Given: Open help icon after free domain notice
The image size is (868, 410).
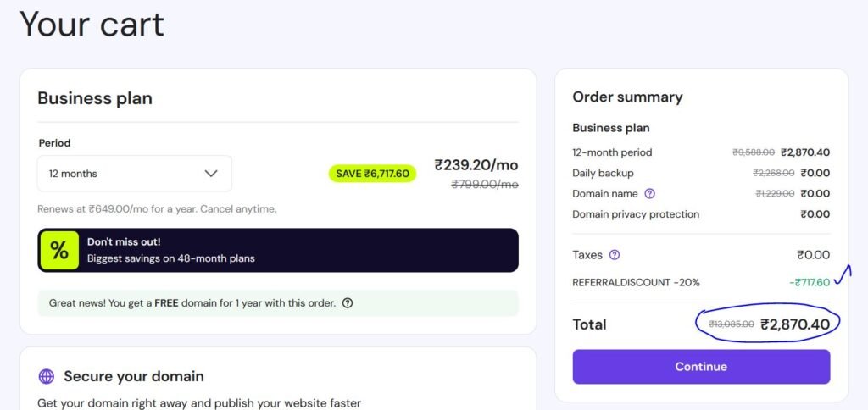Looking at the screenshot, I should [x=348, y=303].
